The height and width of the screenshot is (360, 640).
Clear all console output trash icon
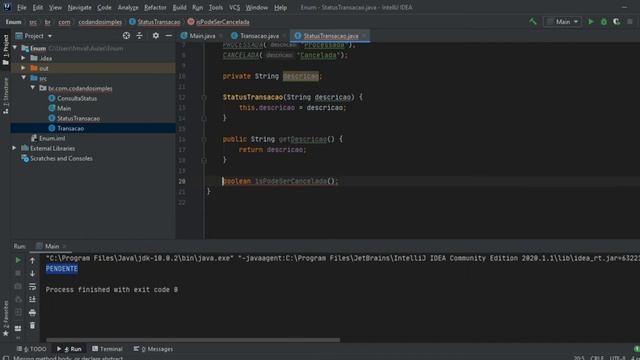[32, 326]
